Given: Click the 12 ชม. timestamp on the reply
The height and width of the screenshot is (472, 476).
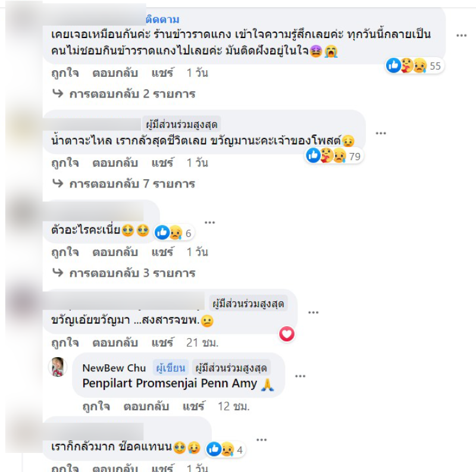Looking at the screenshot, I should tap(233, 407).
